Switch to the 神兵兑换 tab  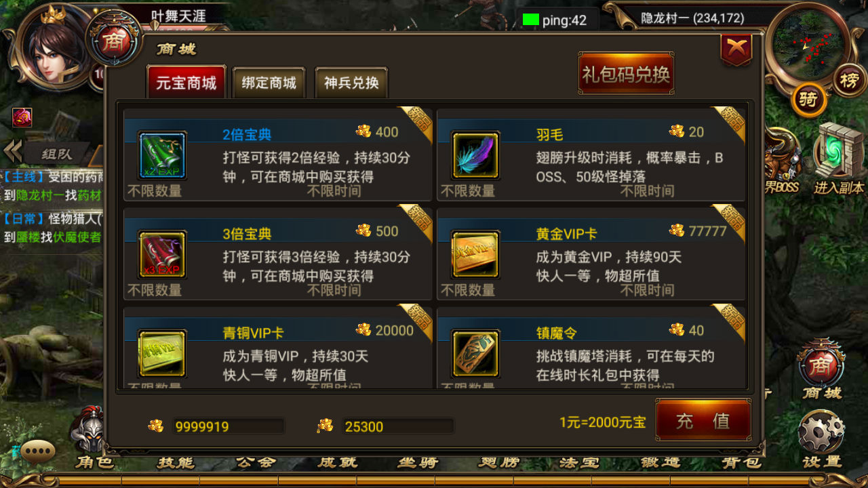click(351, 83)
